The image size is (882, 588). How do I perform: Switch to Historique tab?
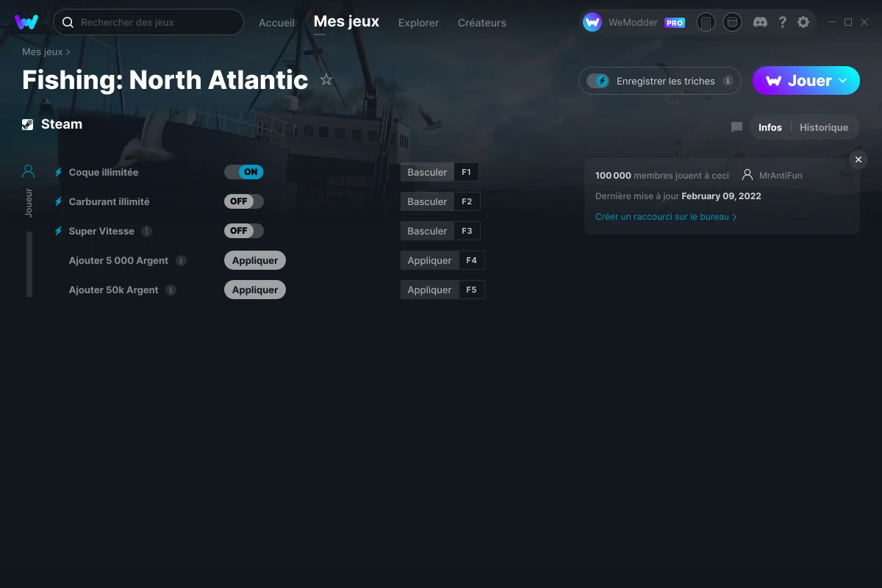pyautogui.click(x=824, y=127)
